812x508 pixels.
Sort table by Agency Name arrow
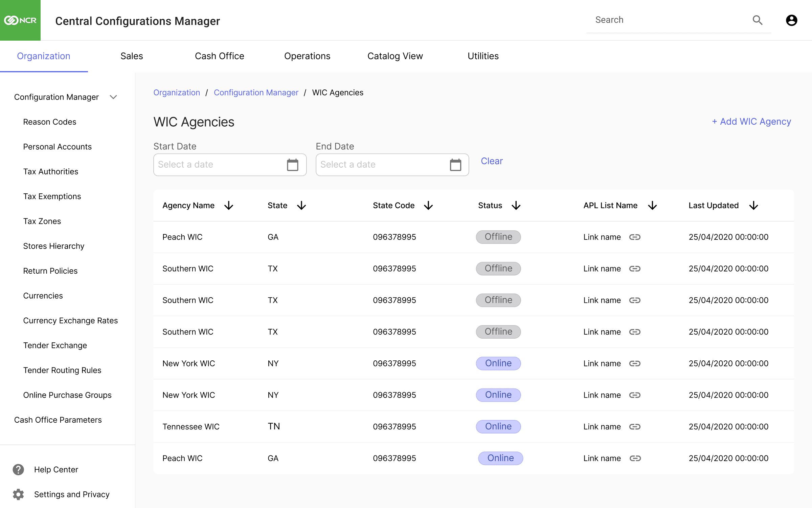point(229,206)
